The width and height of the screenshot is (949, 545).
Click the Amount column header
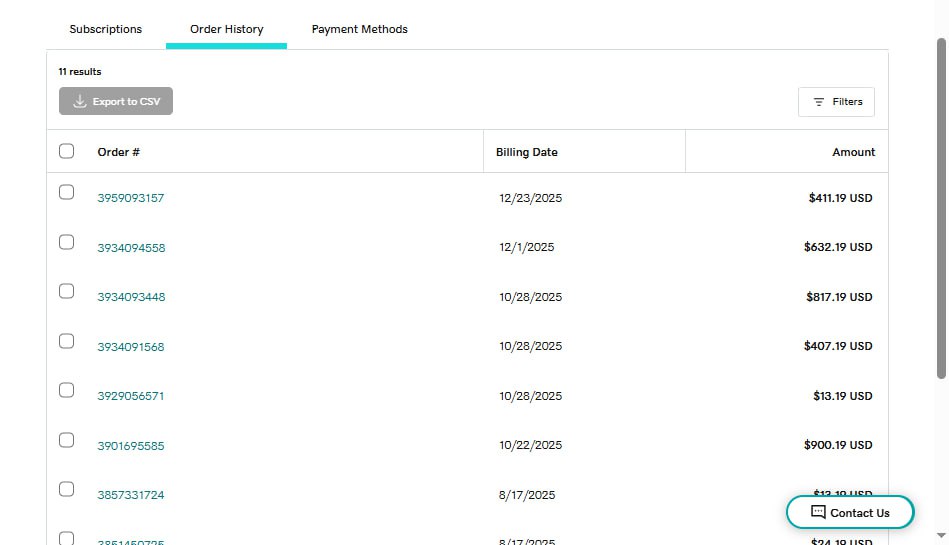click(853, 152)
